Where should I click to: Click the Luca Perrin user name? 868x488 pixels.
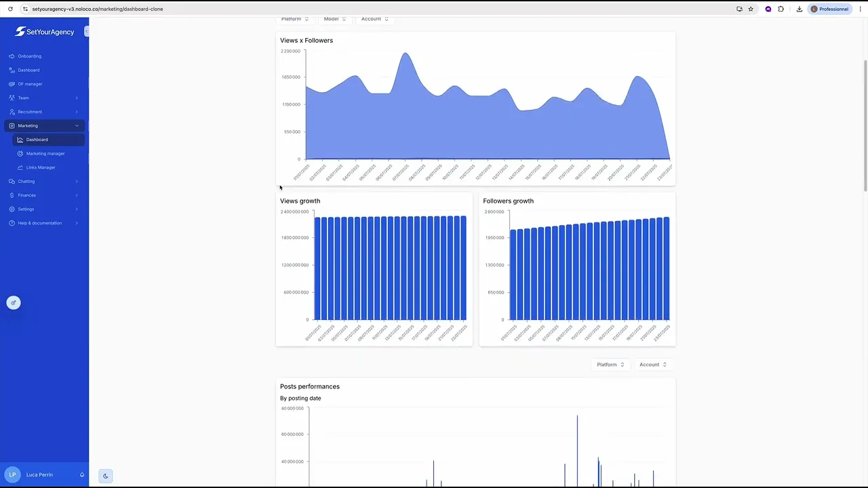[x=39, y=475]
